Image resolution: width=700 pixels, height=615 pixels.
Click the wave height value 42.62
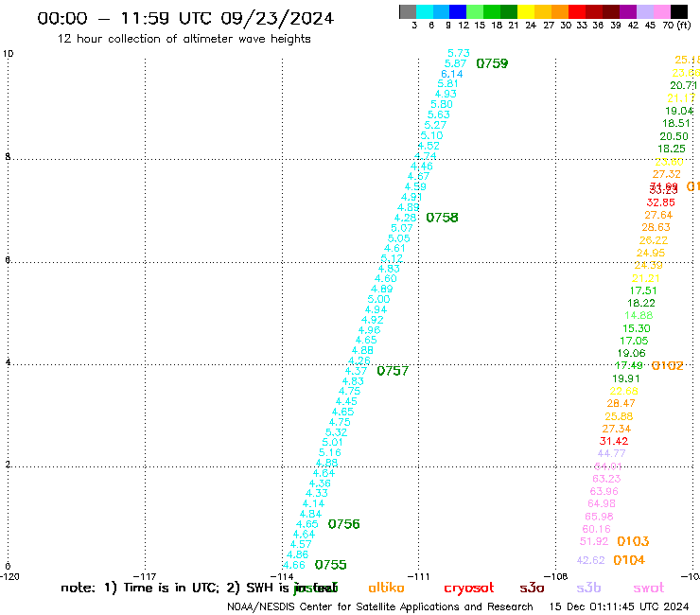click(590, 560)
